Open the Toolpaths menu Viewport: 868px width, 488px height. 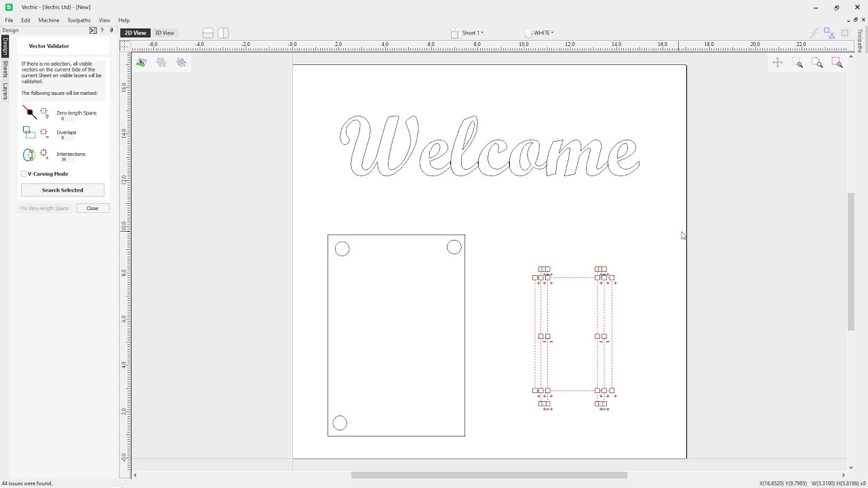click(79, 20)
